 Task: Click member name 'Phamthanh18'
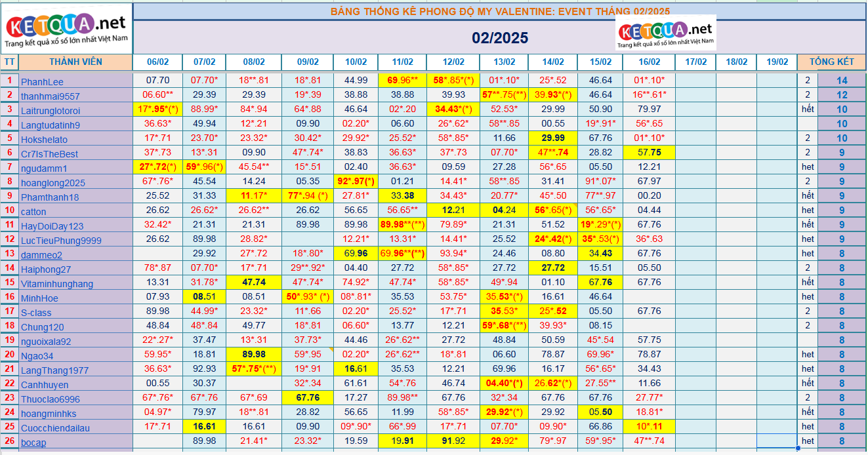point(50,197)
